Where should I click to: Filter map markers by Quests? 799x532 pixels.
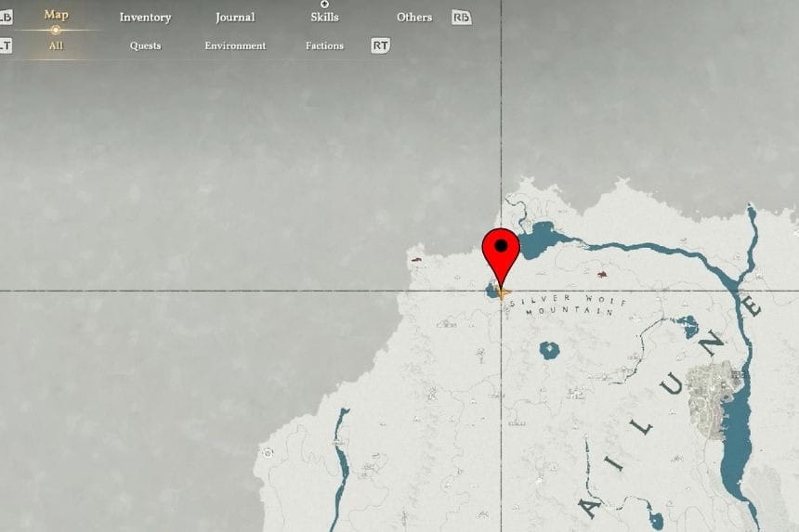tap(145, 45)
